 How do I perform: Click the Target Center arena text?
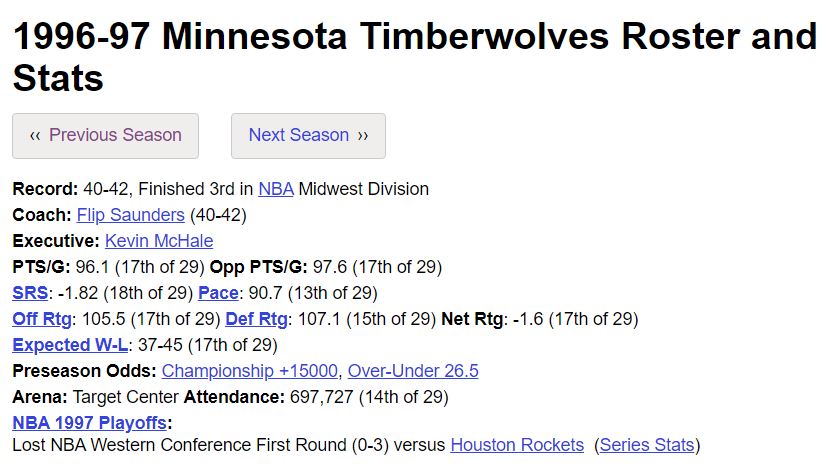[126, 396]
